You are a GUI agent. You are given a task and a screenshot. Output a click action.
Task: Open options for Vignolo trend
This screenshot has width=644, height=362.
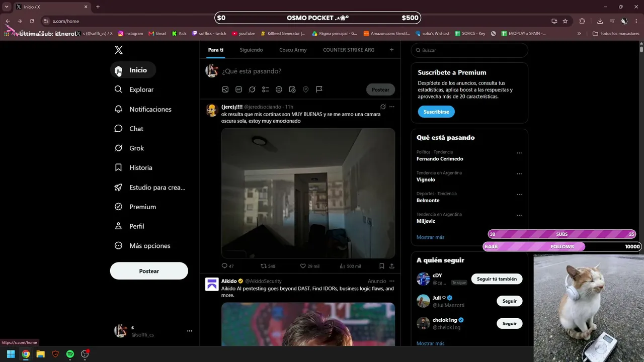tap(519, 174)
